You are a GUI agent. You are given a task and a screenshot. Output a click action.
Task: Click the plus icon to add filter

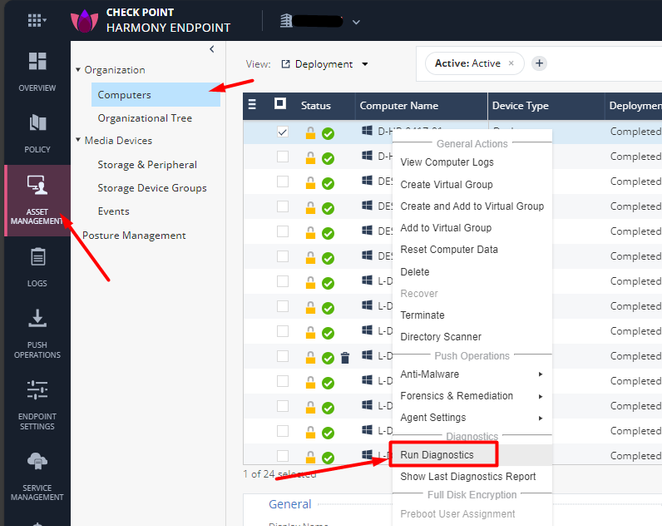[x=539, y=63]
